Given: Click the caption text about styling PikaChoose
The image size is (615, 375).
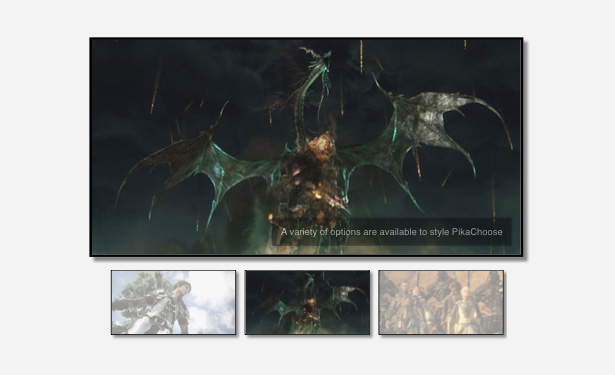Looking at the screenshot, I should pyautogui.click(x=391, y=232).
